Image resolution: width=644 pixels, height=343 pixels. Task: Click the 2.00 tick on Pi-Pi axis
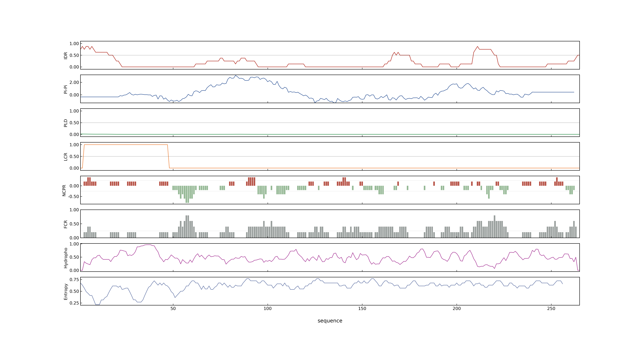pyautogui.click(x=74, y=82)
